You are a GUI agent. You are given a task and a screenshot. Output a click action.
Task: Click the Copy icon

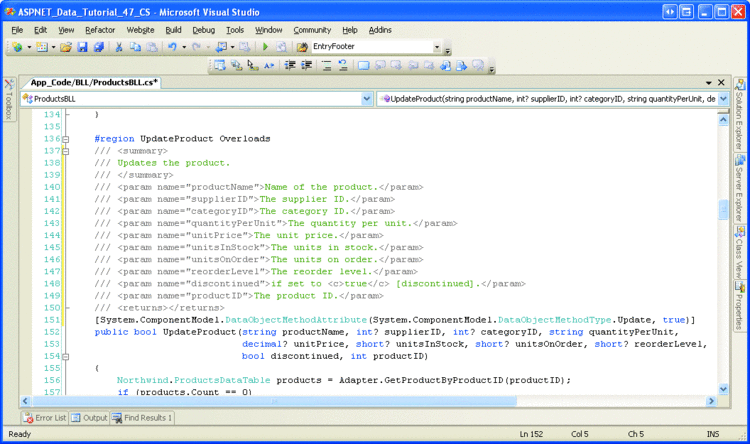click(136, 47)
